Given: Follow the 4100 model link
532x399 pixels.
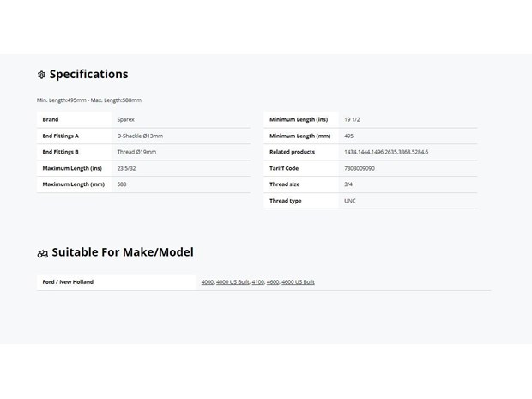Looking at the screenshot, I should click(x=258, y=282).
